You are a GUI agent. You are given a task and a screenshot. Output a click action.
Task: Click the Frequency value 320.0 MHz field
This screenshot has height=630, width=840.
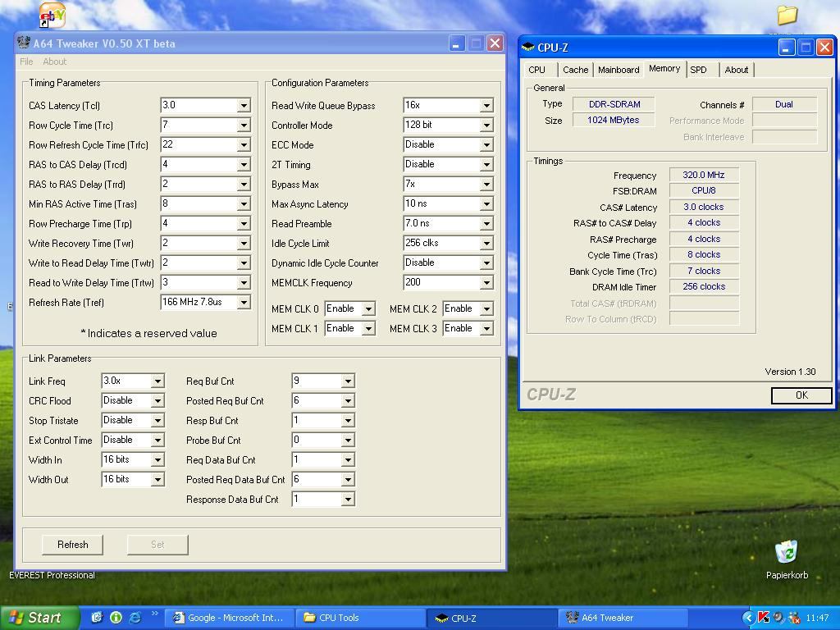coord(704,175)
